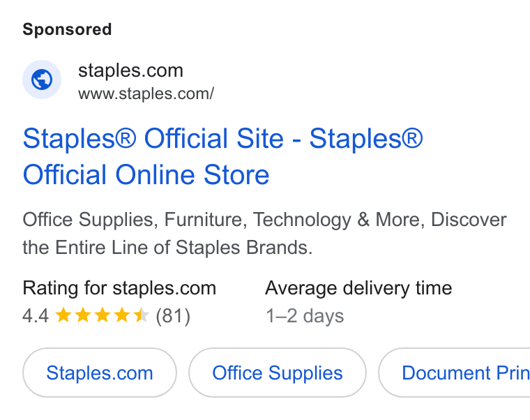Click the half-filled fifth rating star

coord(142,315)
